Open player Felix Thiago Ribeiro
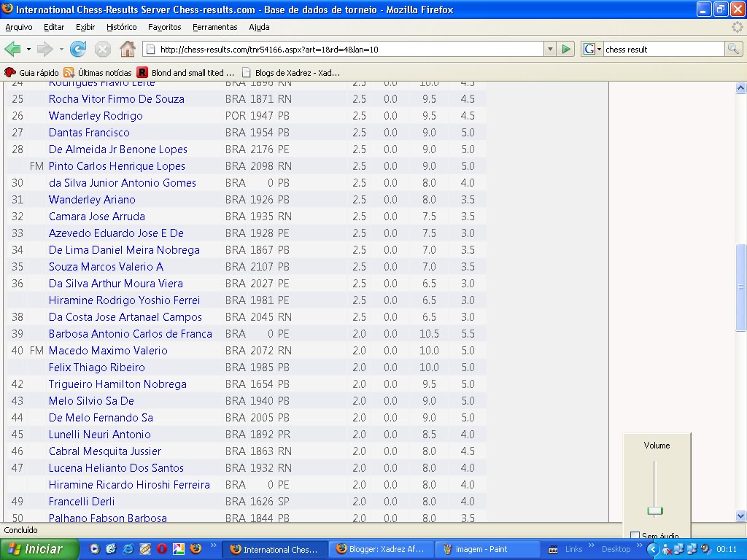Viewport: 747px width, 560px height. [97, 367]
